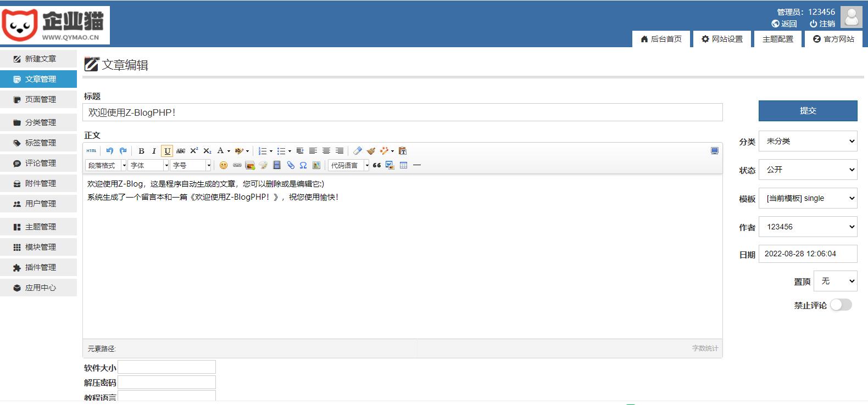The height and width of the screenshot is (405, 868).
Task: Open the 代码语言 dropdown
Action: [349, 165]
